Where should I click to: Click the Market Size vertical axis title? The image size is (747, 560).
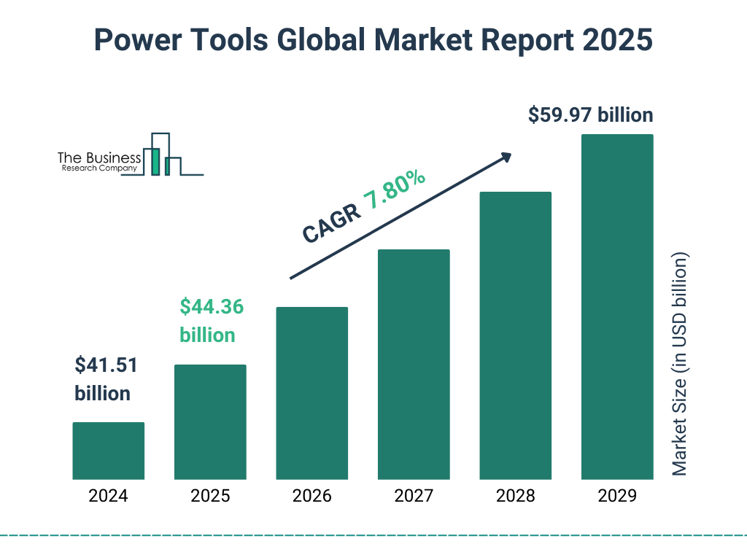(x=680, y=365)
